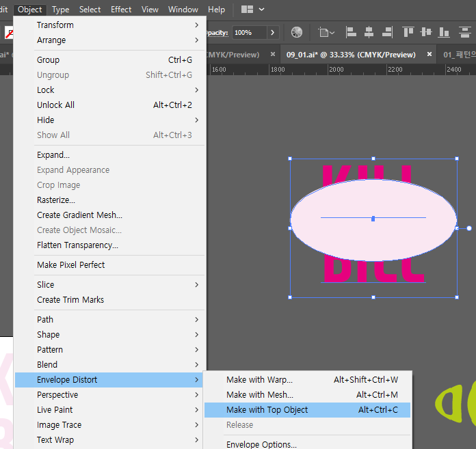Click the Envelope Distort menu item
Image resolution: width=476 pixels, height=449 pixels.
(109, 380)
